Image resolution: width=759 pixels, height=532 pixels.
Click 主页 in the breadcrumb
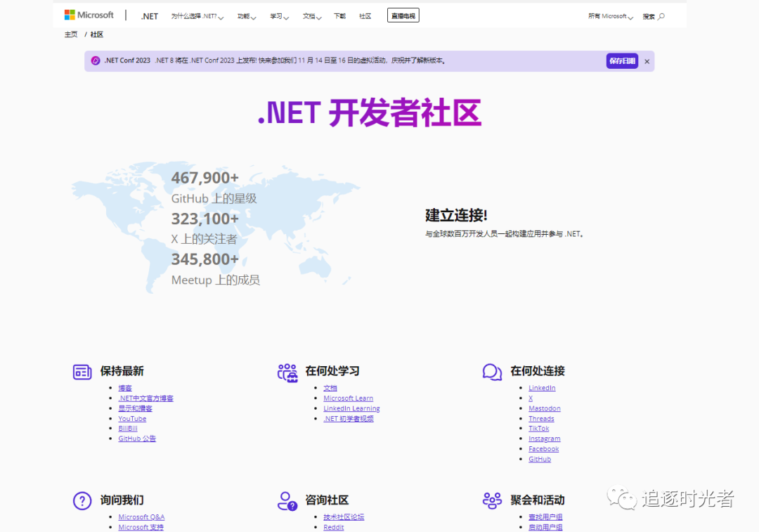point(70,34)
